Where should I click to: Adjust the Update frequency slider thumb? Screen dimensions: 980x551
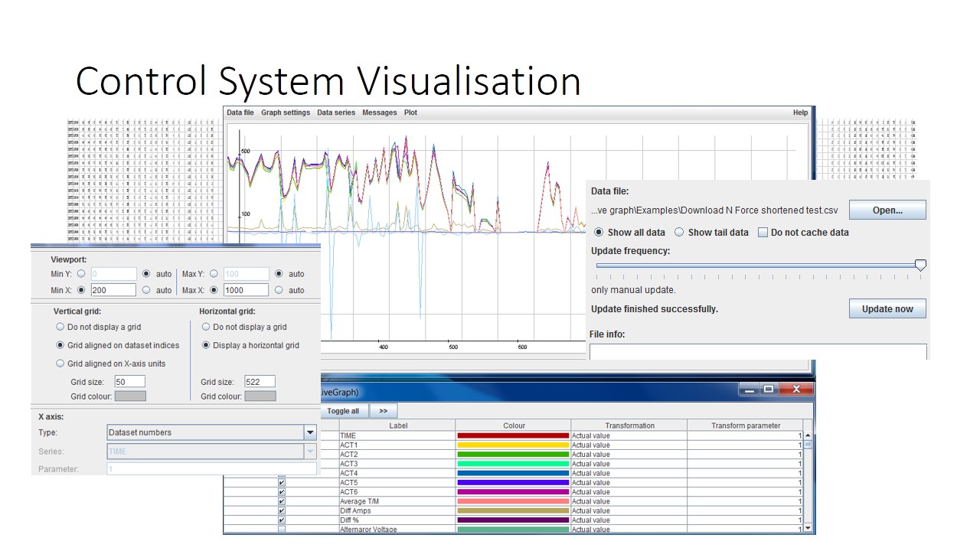pyautogui.click(x=920, y=266)
